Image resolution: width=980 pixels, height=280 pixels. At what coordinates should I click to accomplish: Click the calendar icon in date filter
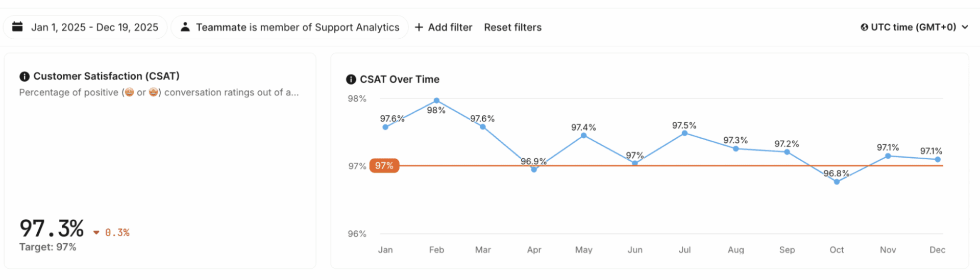(17, 27)
